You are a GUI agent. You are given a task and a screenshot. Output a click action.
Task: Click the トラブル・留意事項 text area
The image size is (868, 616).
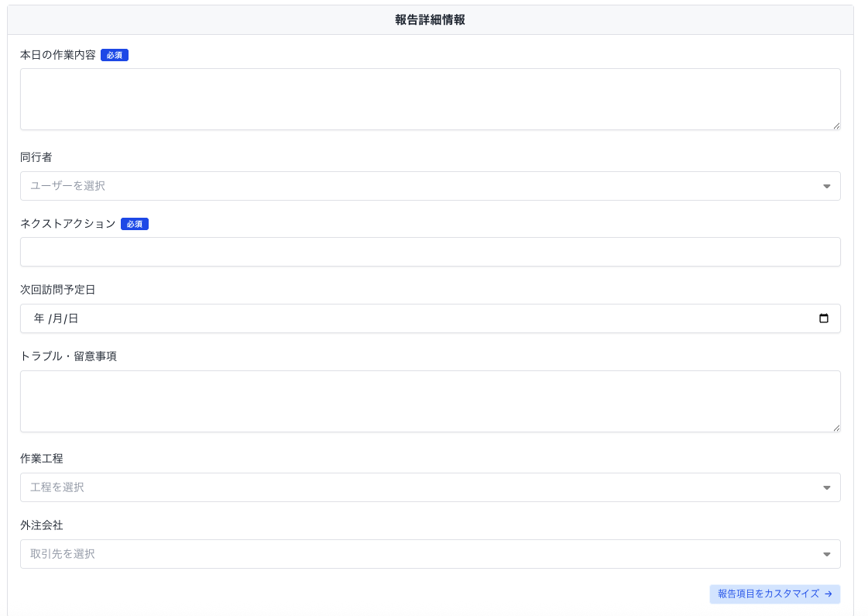[x=430, y=401]
